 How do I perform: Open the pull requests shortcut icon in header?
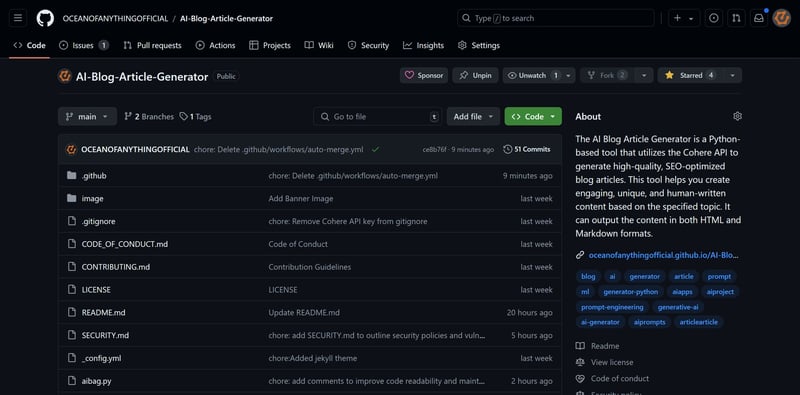[736, 18]
